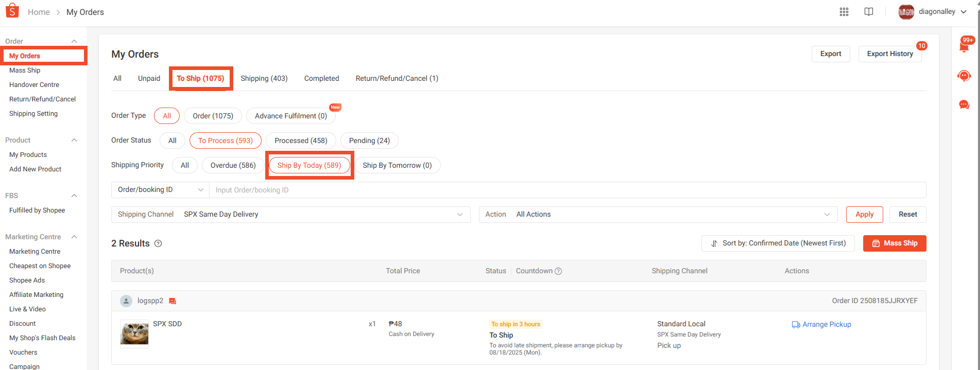
Task: Click chat icon next to buyer logspp2
Action: 173,301
